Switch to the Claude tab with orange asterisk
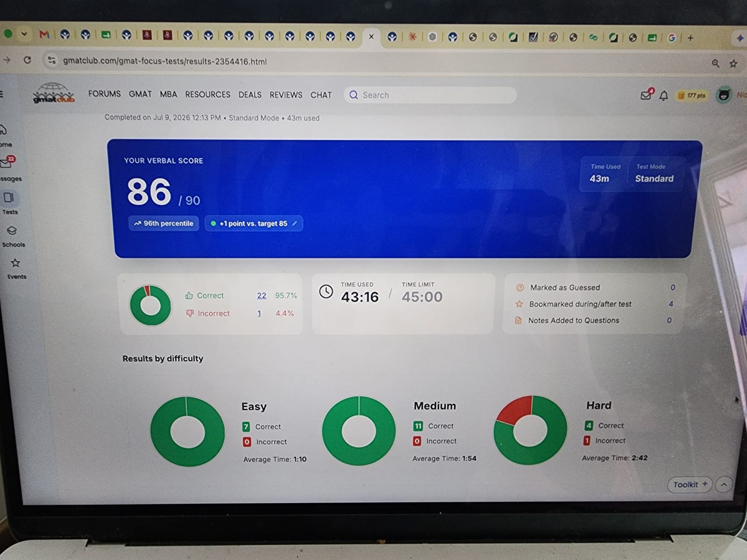Image resolution: width=747 pixels, height=560 pixels. (x=412, y=37)
